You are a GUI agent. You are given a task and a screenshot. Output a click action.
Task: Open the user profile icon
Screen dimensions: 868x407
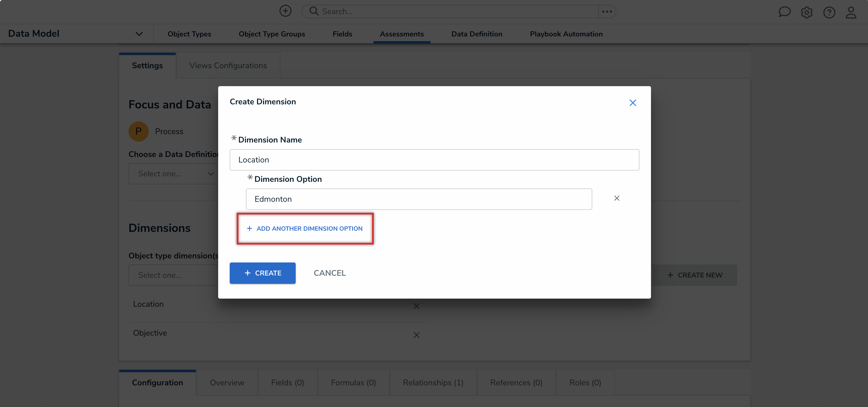(851, 12)
